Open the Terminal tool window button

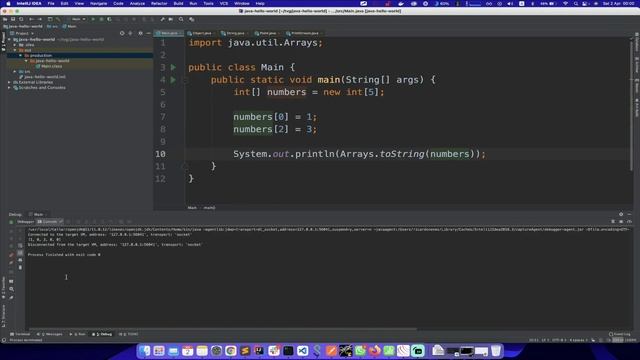(20, 334)
